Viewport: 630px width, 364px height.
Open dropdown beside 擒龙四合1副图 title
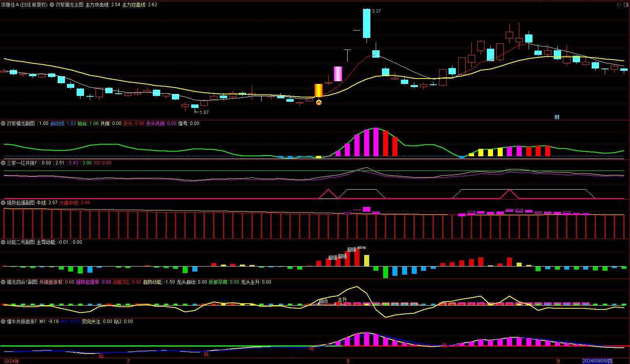(x=3, y=282)
